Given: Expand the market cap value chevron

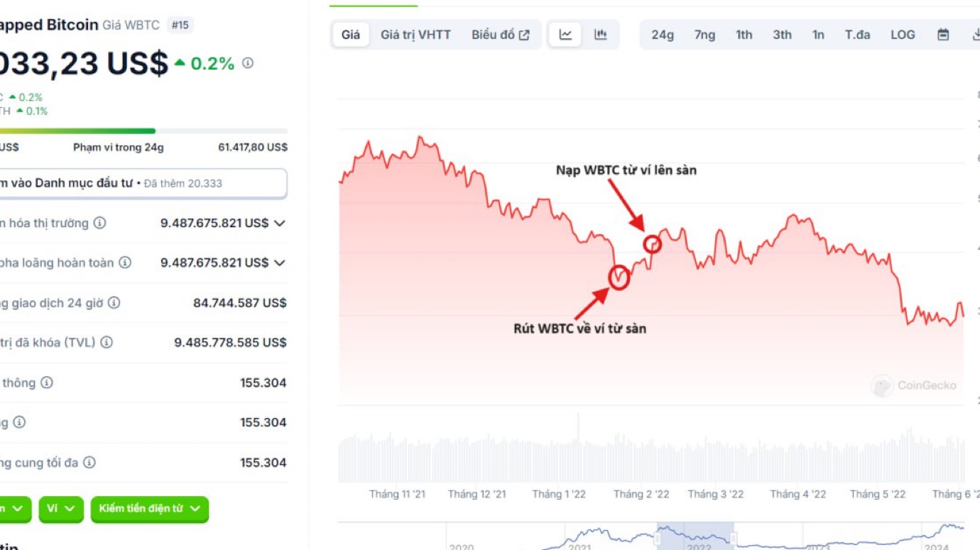Looking at the screenshot, I should pos(280,224).
